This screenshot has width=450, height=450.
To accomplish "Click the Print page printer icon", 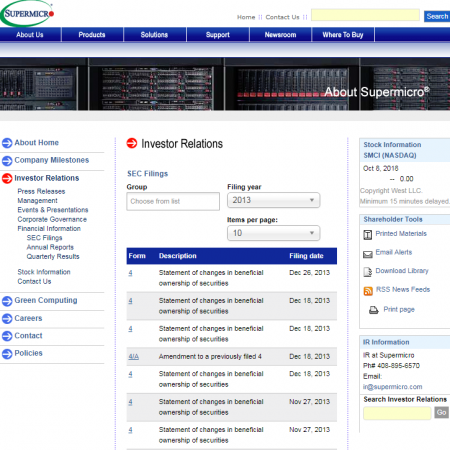I will (x=374, y=310).
